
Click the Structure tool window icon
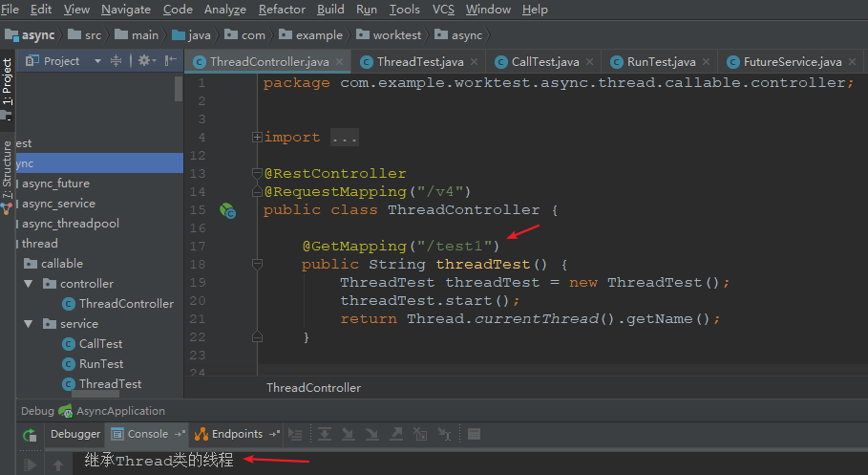click(6, 208)
